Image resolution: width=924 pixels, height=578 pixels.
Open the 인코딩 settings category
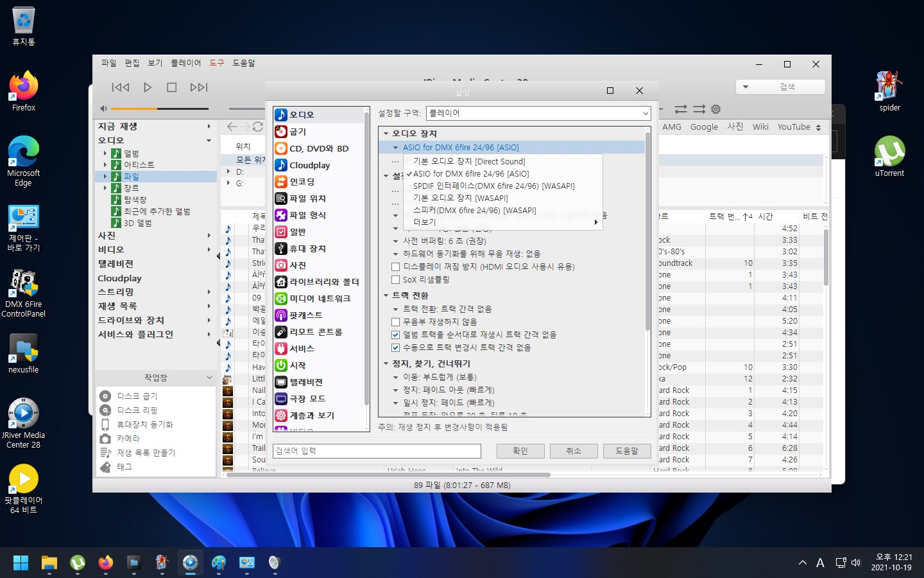(318, 182)
